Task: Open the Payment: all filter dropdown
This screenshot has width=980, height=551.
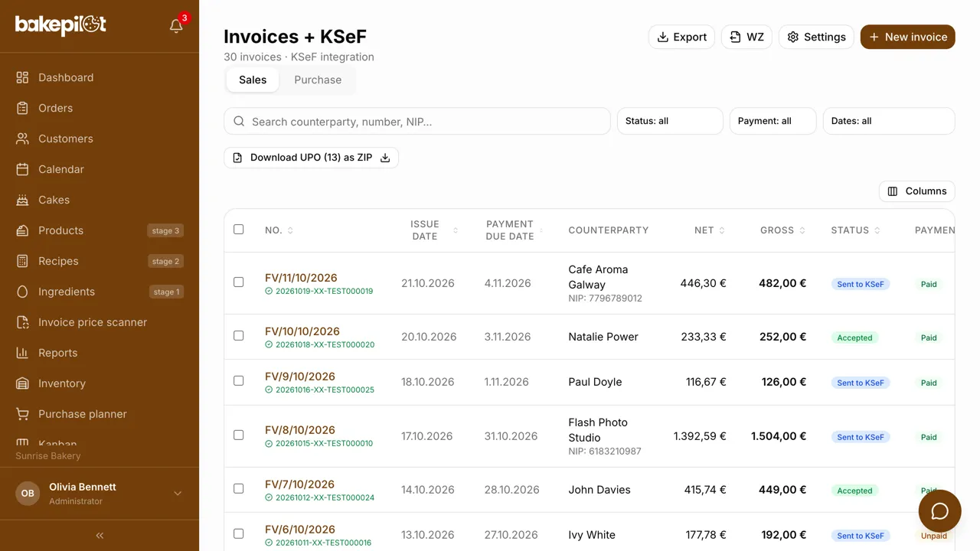Action: point(773,121)
